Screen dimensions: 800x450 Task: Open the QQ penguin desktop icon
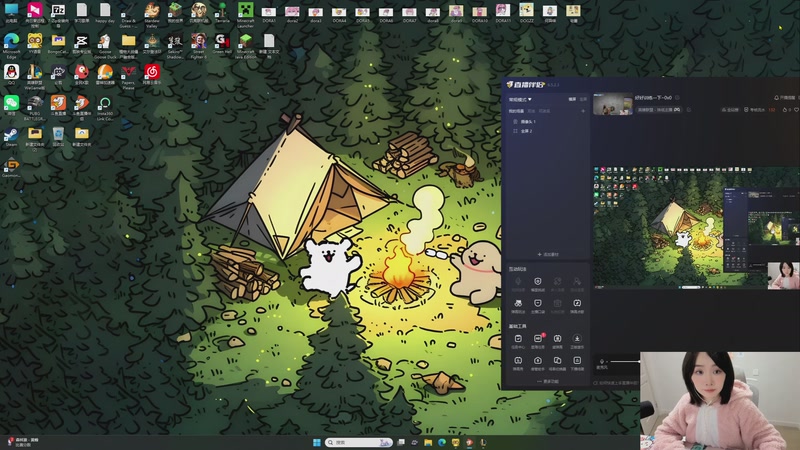[11, 74]
